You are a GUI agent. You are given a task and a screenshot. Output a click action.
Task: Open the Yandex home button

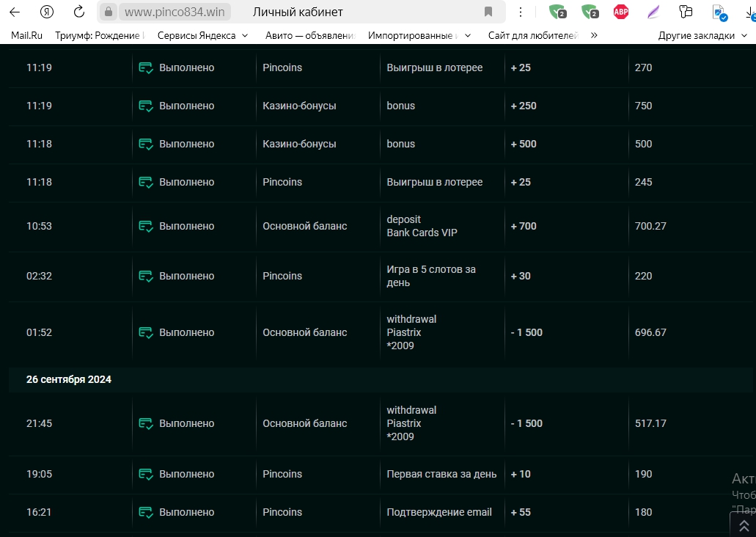[47, 12]
